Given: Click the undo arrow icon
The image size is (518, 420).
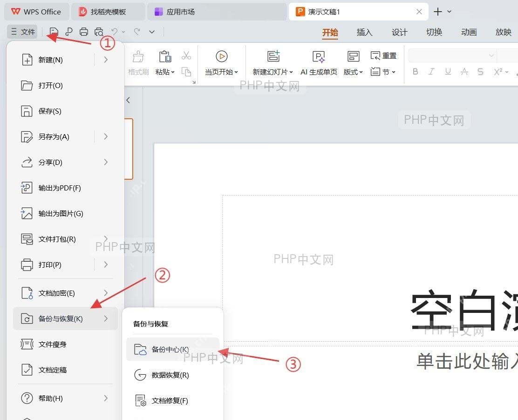Looking at the screenshot, I should (x=114, y=32).
